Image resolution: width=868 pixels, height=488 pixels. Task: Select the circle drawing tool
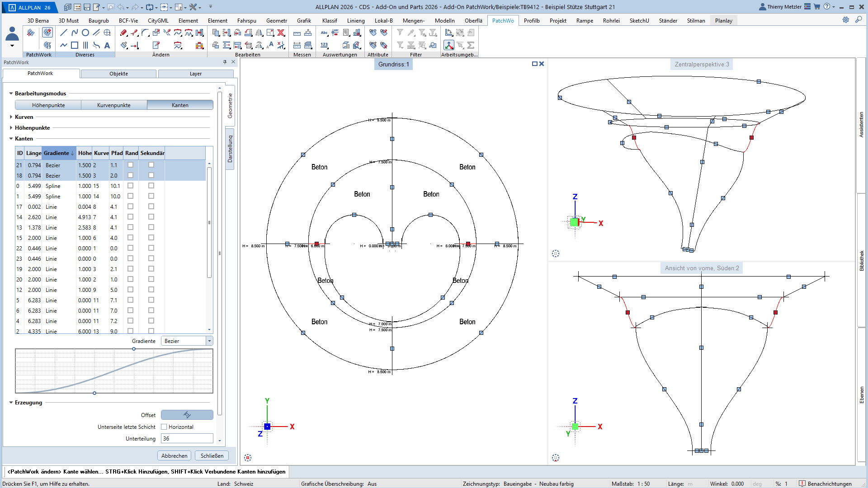[85, 33]
